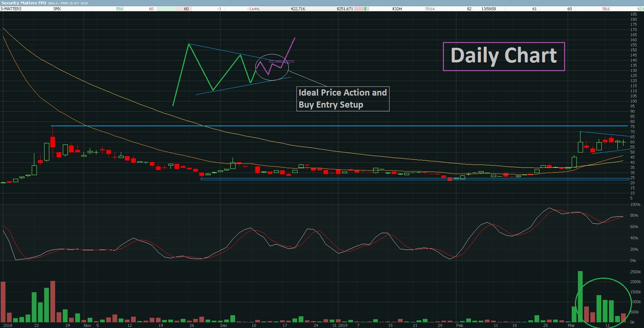The width and height of the screenshot is (644, 328).
Task: Click the Feb label on date axis
Action: (x=460, y=325)
